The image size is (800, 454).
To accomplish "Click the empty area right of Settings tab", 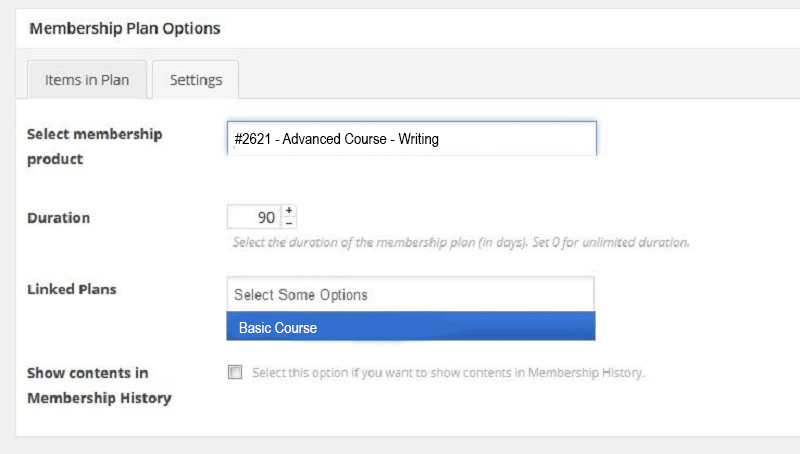I will (519, 80).
